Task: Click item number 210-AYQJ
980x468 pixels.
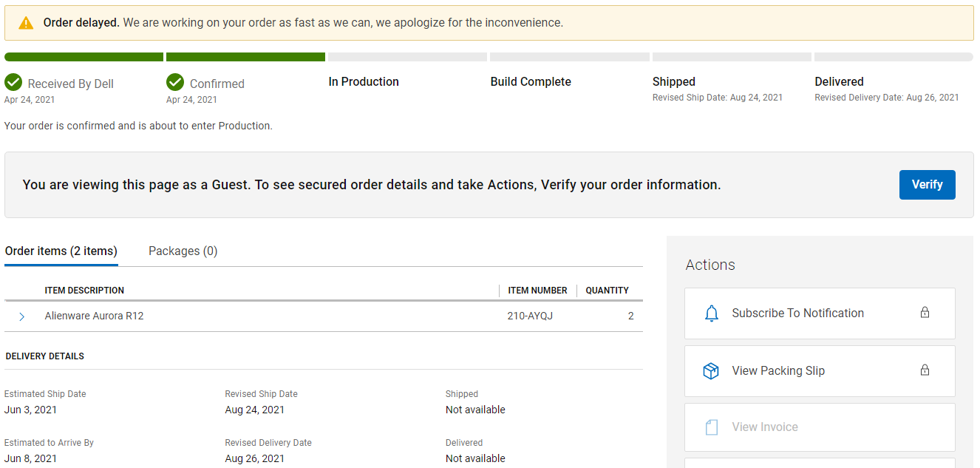Action: click(530, 316)
